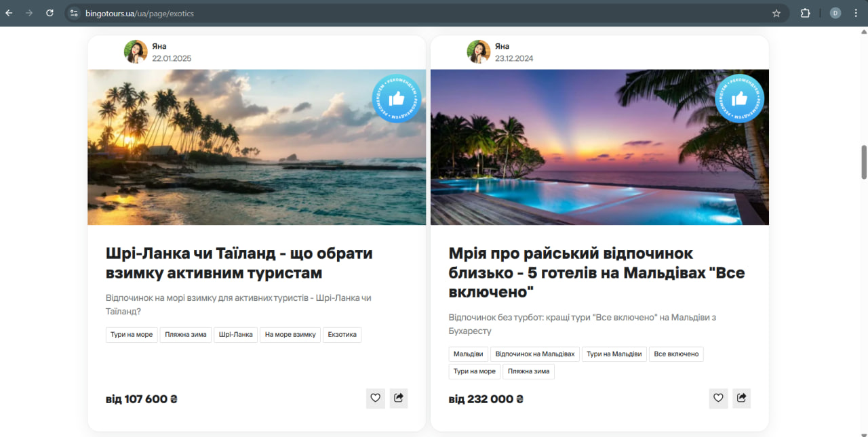Image resolution: width=868 pixels, height=437 pixels.
Task: Open article 'Мрія про райський відпочинок' title
Action: tap(597, 272)
